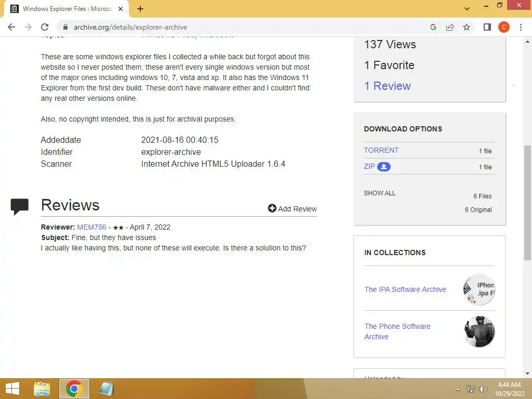
Task: Click the address bar URL
Action: 130,27
